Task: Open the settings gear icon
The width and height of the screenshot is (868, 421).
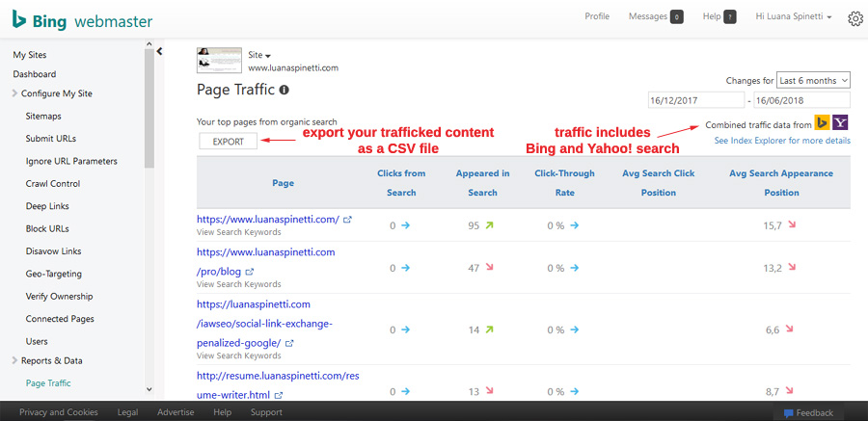Action: coord(855,18)
